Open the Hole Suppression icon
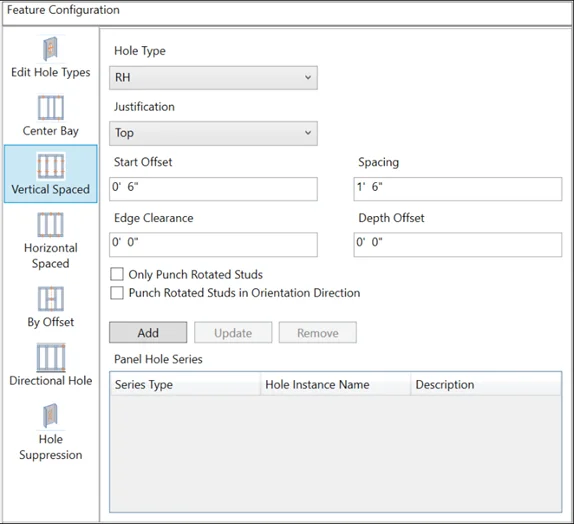 click(51, 416)
